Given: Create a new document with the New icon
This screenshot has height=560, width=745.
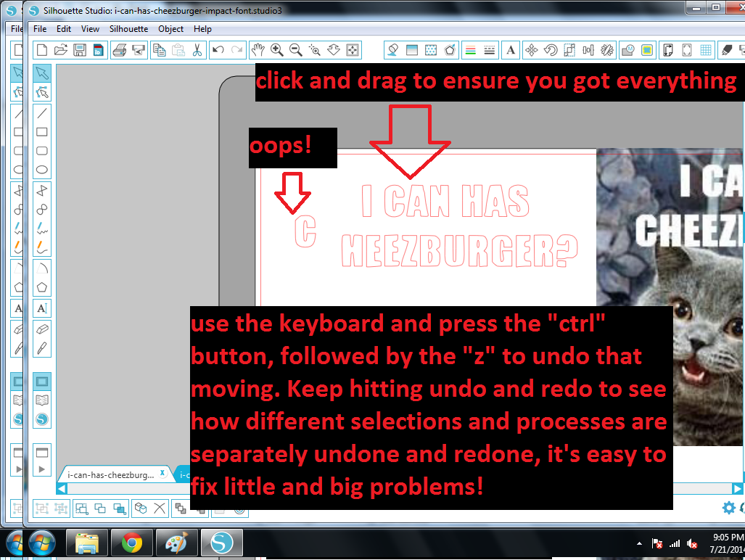Looking at the screenshot, I should [x=42, y=50].
